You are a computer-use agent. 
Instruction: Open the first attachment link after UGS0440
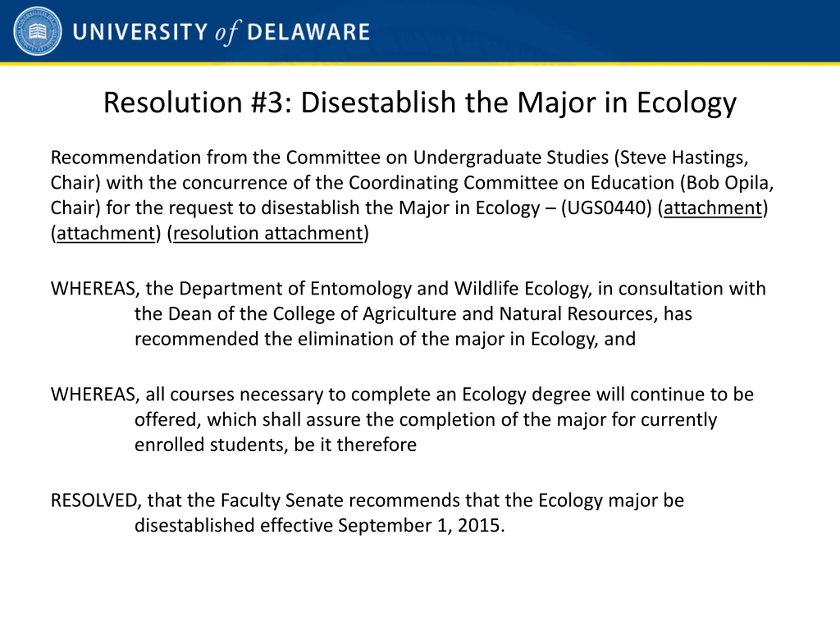coord(713,208)
